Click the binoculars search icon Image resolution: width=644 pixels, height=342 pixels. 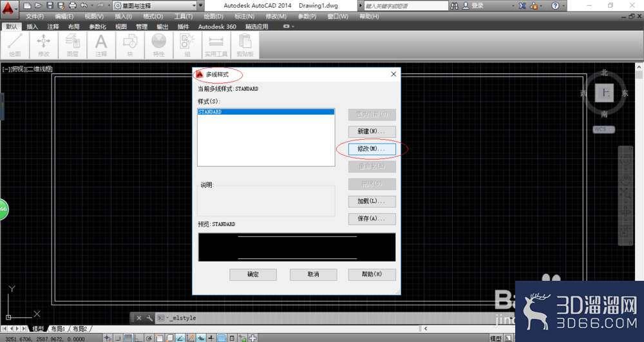tap(454, 6)
